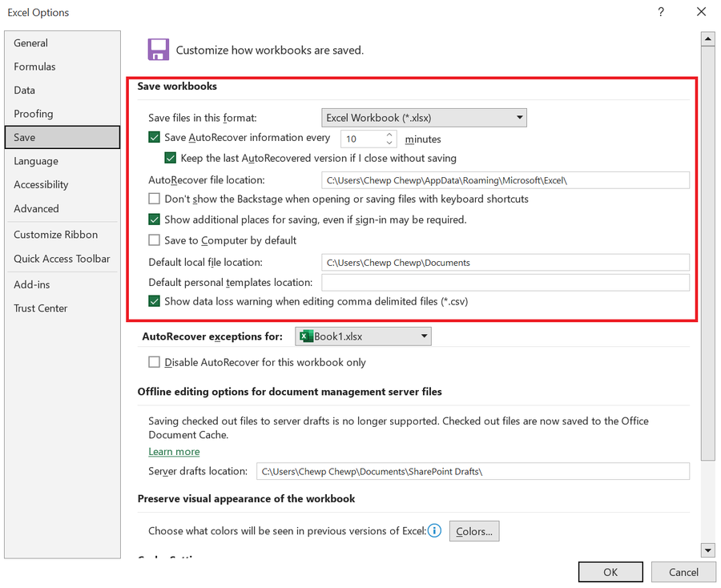Uncheck Keep the last AutoRecovered version
This screenshot has height=588, width=721.
(170, 158)
